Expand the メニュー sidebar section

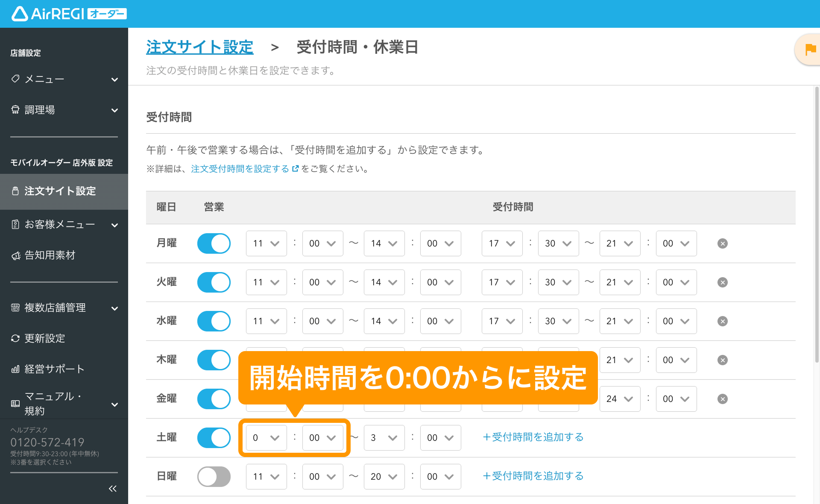click(114, 79)
